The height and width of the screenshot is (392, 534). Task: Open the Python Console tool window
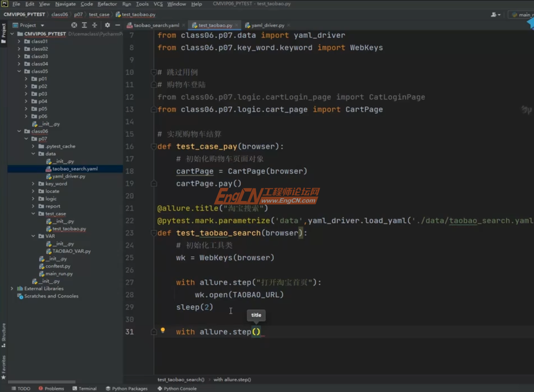click(177, 388)
